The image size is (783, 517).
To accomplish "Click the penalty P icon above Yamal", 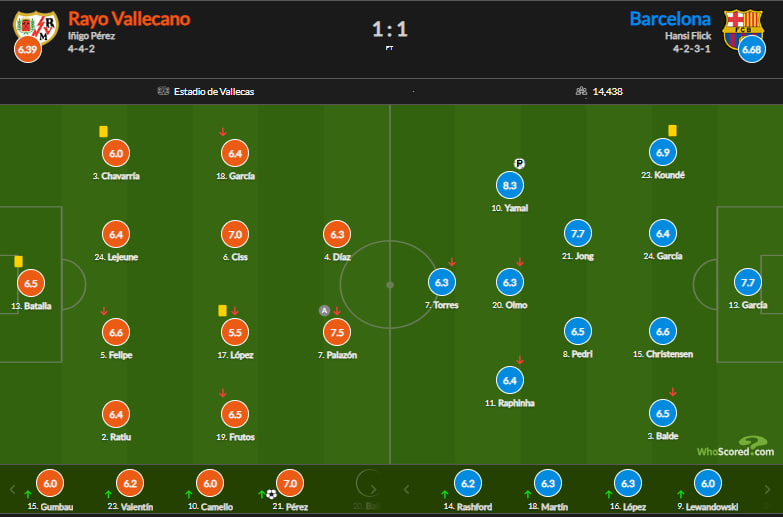I will pyautogui.click(x=519, y=164).
